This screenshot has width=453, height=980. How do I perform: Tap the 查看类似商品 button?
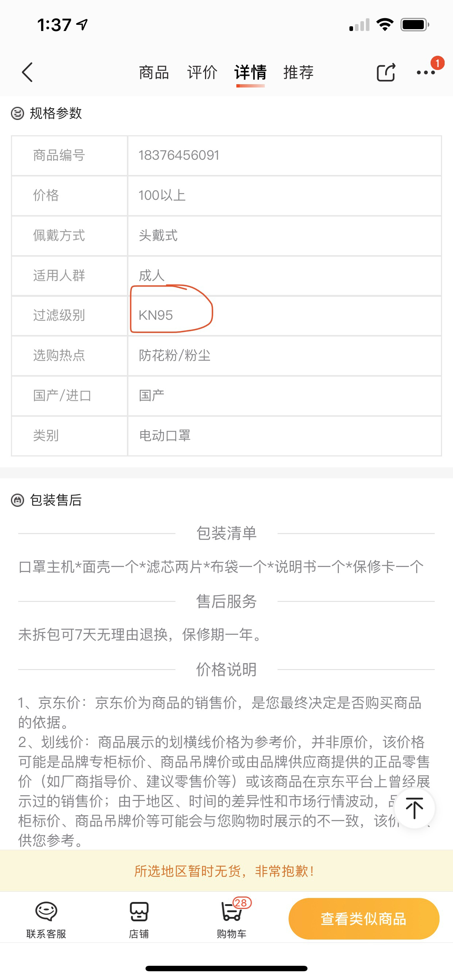pos(364,918)
